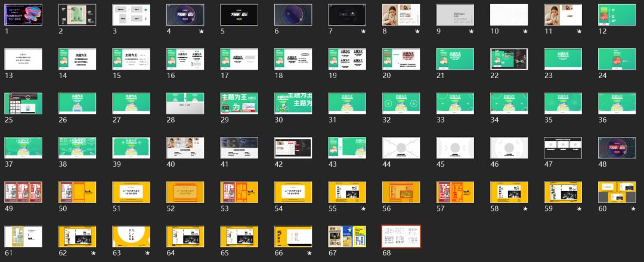Select slide 36 thumbnail
Viewport: 644px width, 262px height.
pos(617,104)
